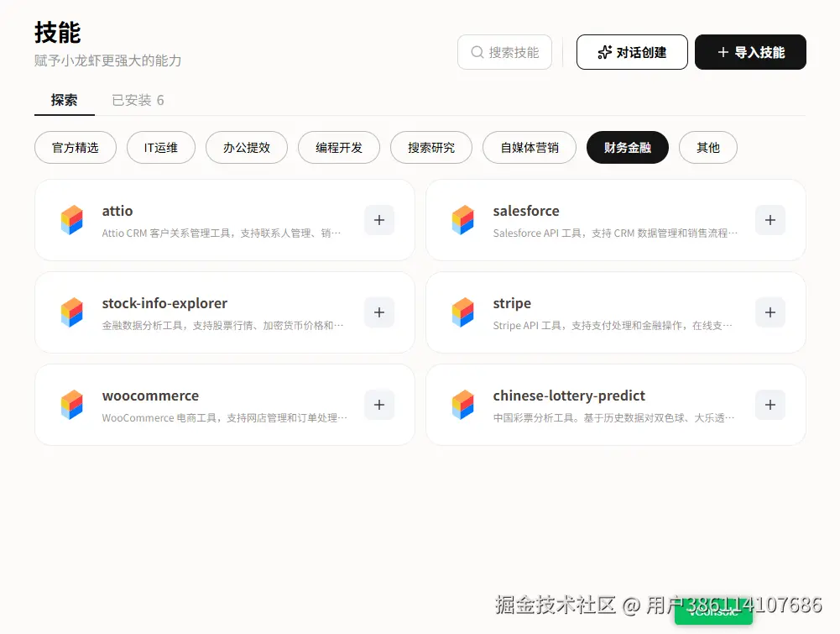This screenshot has height=634, width=840.
Task: Switch to the 探索 tab
Action: [x=65, y=100]
